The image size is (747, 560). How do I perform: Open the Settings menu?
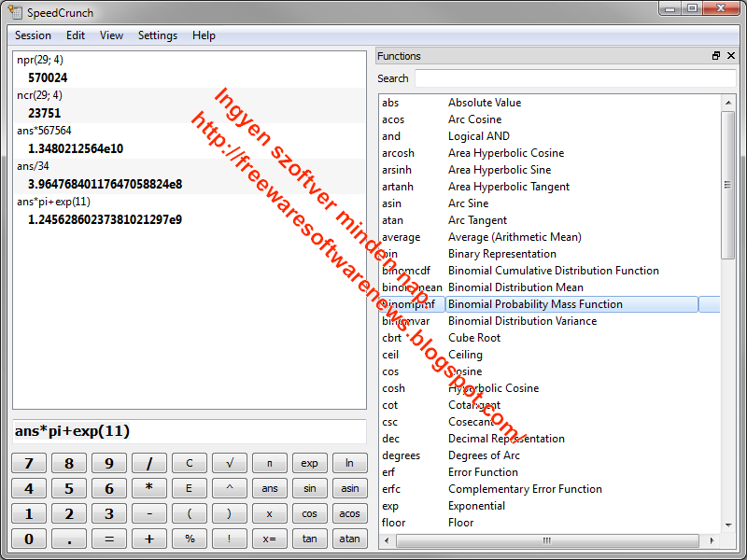[158, 35]
